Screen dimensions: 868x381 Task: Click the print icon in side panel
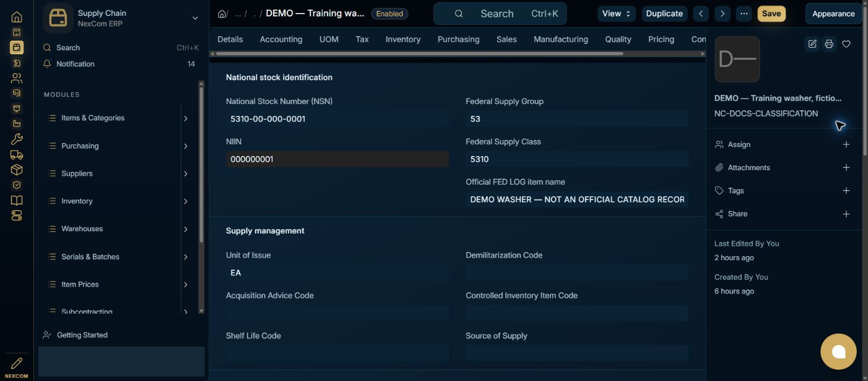pyautogui.click(x=829, y=44)
